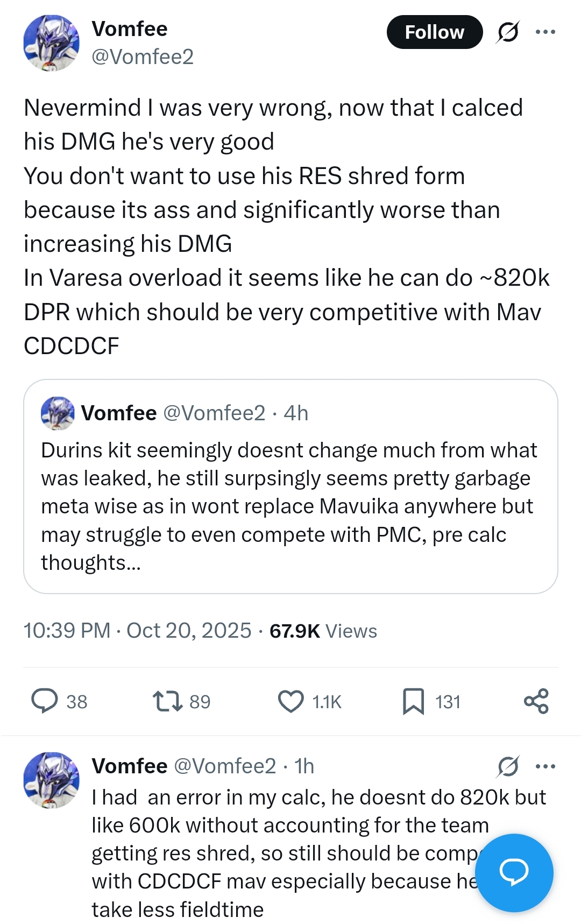Open more options on the 1h reply
The width and height of the screenshot is (581, 924).
pos(545,766)
